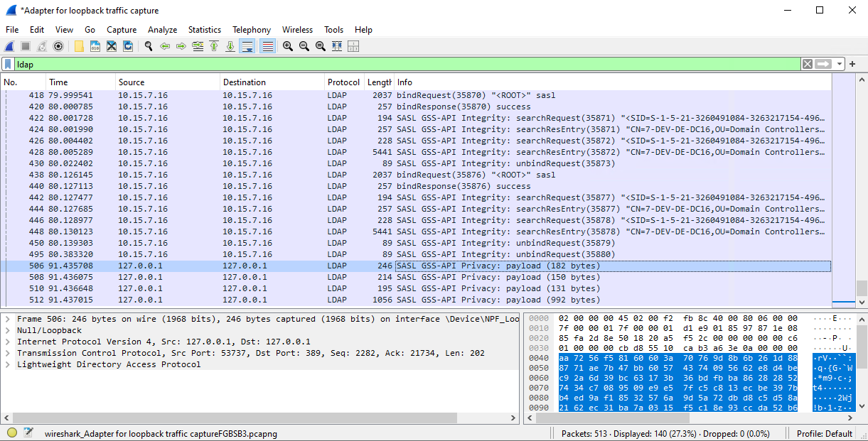Stop the running packet capture
The image size is (868, 441).
coord(26,46)
